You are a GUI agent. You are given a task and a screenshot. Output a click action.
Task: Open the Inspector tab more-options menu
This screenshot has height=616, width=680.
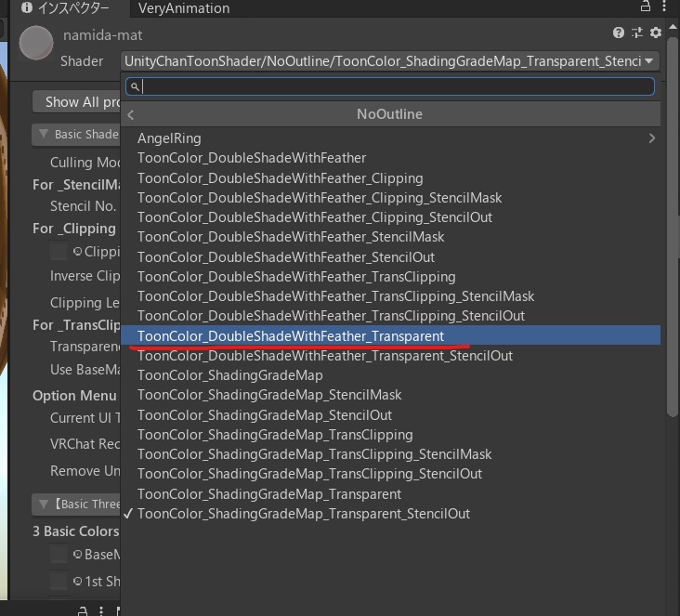(x=664, y=7)
